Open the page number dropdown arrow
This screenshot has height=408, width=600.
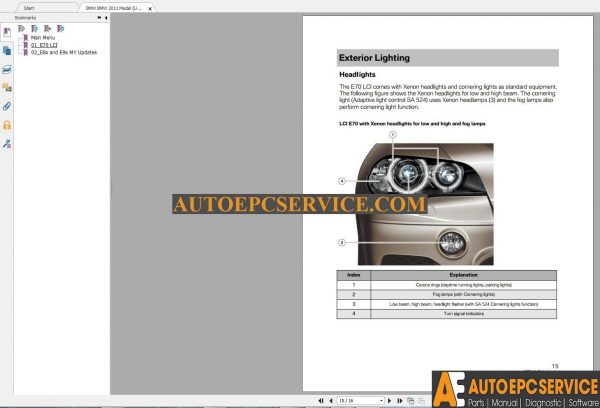click(x=382, y=401)
